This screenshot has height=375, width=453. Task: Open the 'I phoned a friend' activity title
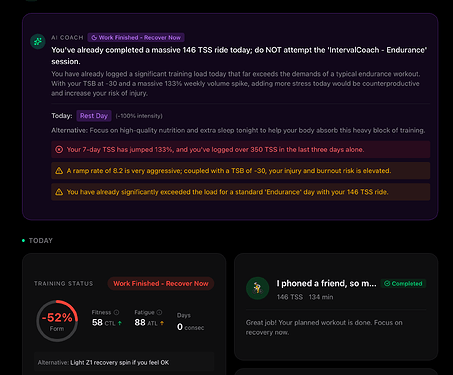pyautogui.click(x=326, y=284)
